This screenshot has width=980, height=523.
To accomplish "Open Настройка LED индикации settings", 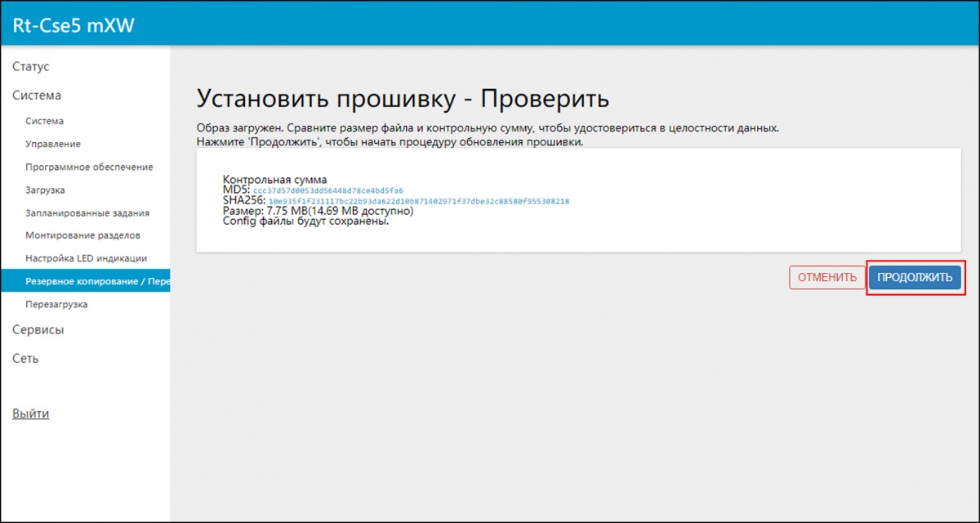I will 86,258.
